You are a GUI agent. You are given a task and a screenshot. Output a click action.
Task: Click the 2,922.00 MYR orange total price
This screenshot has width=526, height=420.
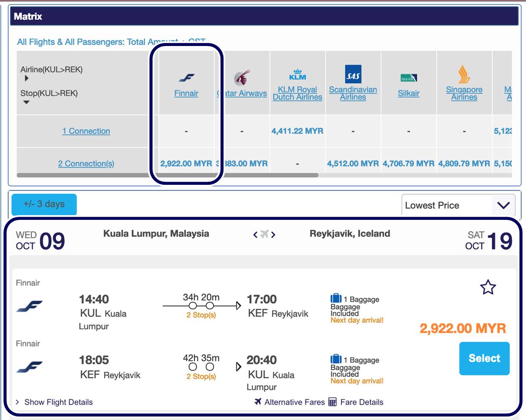point(463,328)
